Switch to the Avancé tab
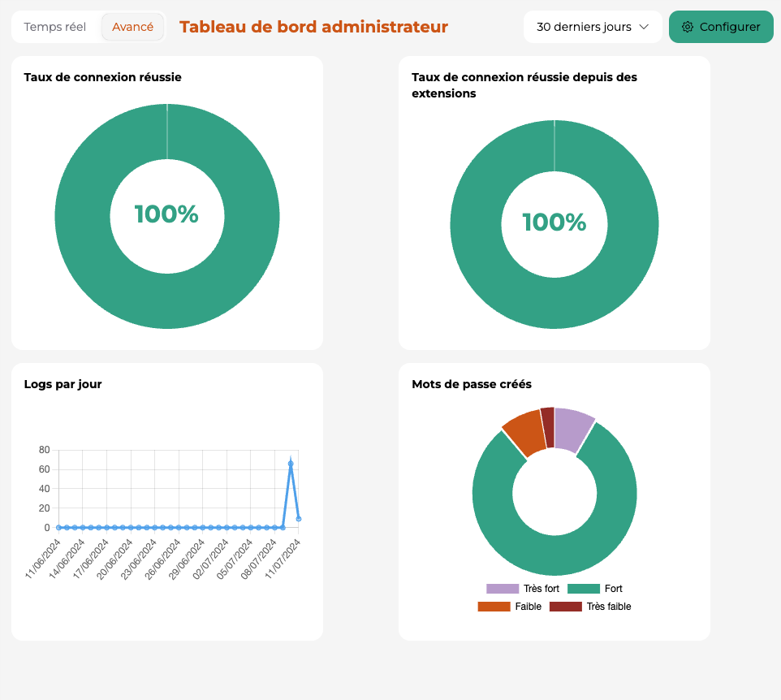This screenshot has height=700, width=781. (132, 27)
